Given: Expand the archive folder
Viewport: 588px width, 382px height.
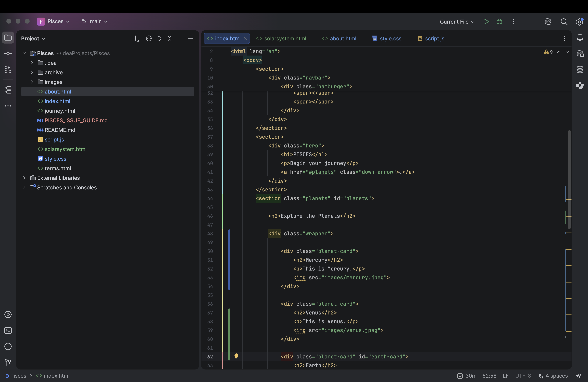Looking at the screenshot, I should coord(32,72).
